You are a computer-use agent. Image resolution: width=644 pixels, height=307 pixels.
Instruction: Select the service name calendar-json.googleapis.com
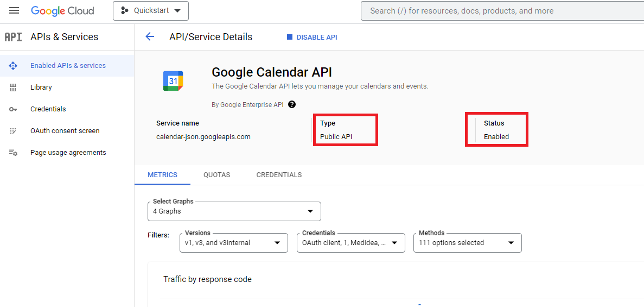click(203, 136)
